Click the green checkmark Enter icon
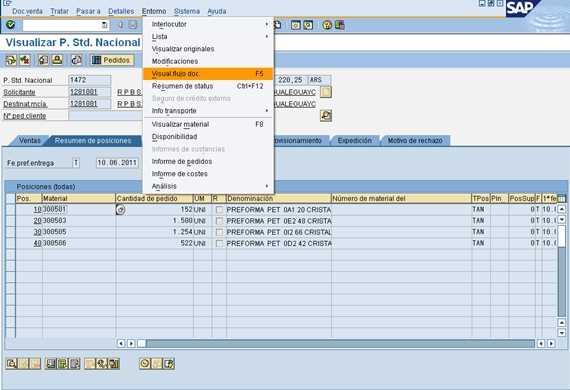Screen dimensions: 570x390 [11, 25]
